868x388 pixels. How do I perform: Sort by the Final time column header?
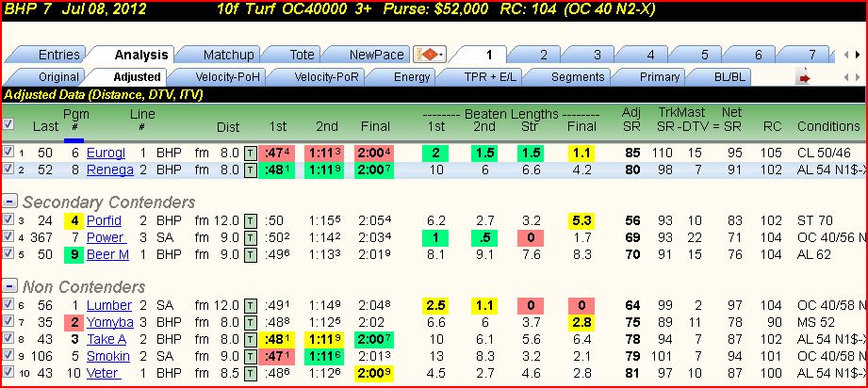(x=375, y=126)
